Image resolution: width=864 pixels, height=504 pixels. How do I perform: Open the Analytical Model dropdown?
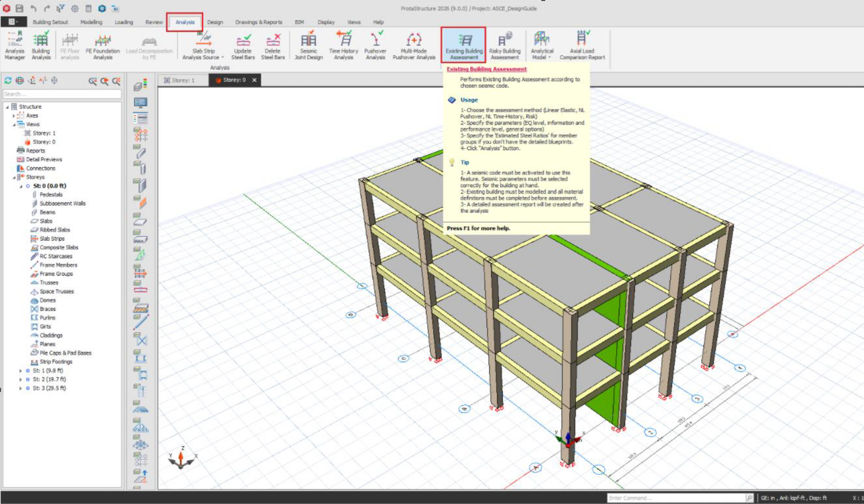pos(542,54)
